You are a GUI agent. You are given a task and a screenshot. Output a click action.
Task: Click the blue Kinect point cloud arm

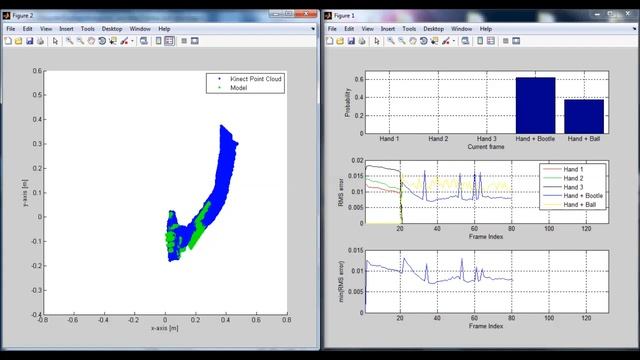(x=225, y=171)
